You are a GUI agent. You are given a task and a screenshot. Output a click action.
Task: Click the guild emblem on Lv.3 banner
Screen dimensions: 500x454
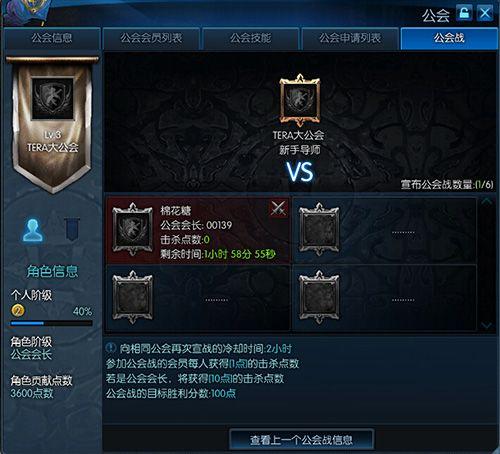click(x=52, y=98)
